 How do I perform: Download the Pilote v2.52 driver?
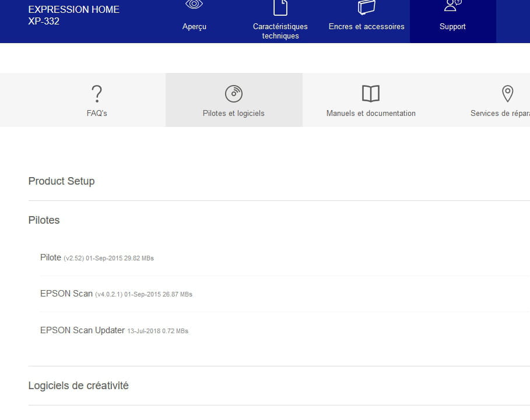pyautogui.click(x=97, y=257)
